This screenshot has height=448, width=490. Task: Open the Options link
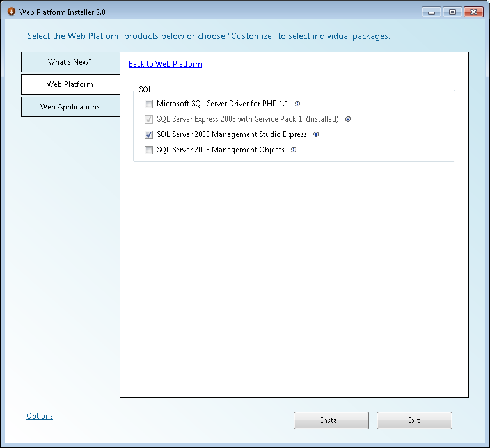[x=40, y=416]
